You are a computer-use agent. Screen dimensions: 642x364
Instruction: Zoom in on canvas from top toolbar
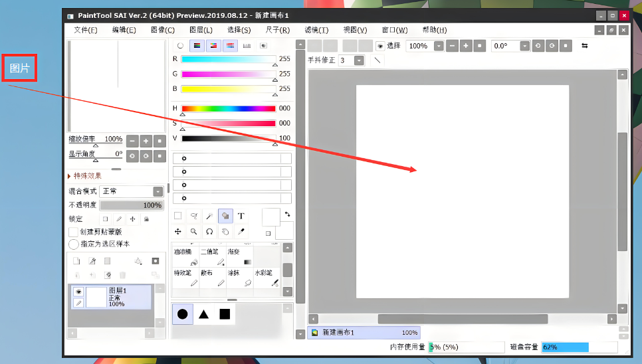click(x=465, y=46)
